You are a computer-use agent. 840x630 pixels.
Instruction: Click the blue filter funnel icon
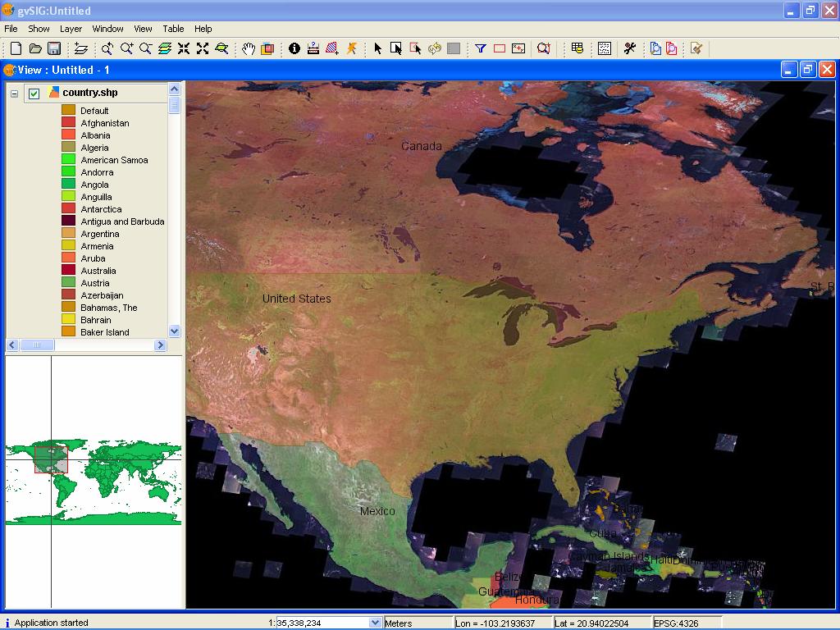tap(481, 48)
